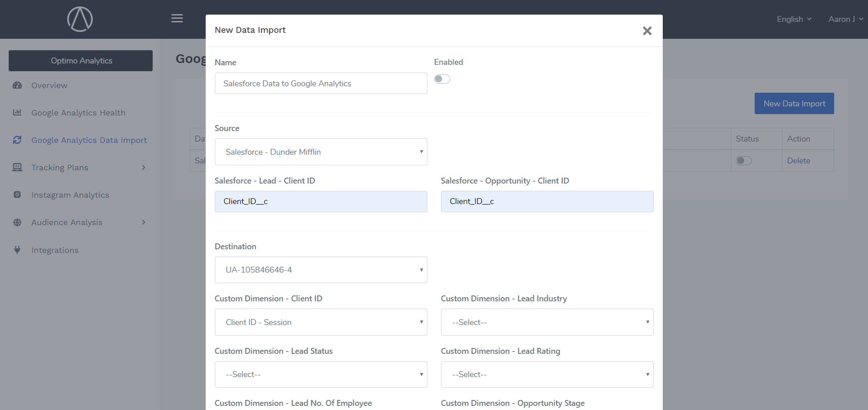Viewport: 868px width, 410px height.
Task: Open the Source Salesforce dropdown
Action: (x=321, y=152)
